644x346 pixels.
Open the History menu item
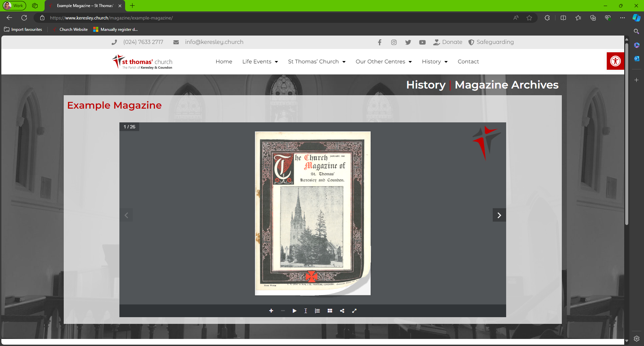pyautogui.click(x=435, y=62)
